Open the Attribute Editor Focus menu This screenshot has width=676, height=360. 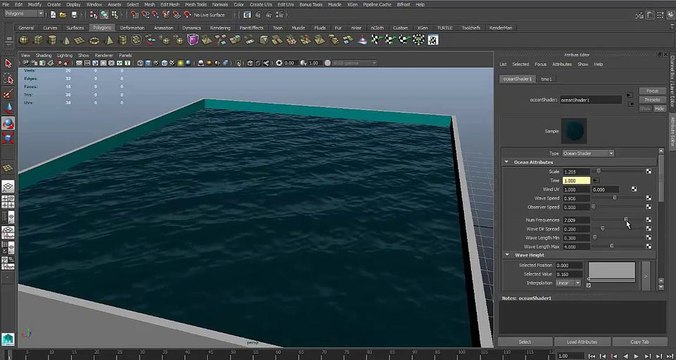click(x=540, y=64)
